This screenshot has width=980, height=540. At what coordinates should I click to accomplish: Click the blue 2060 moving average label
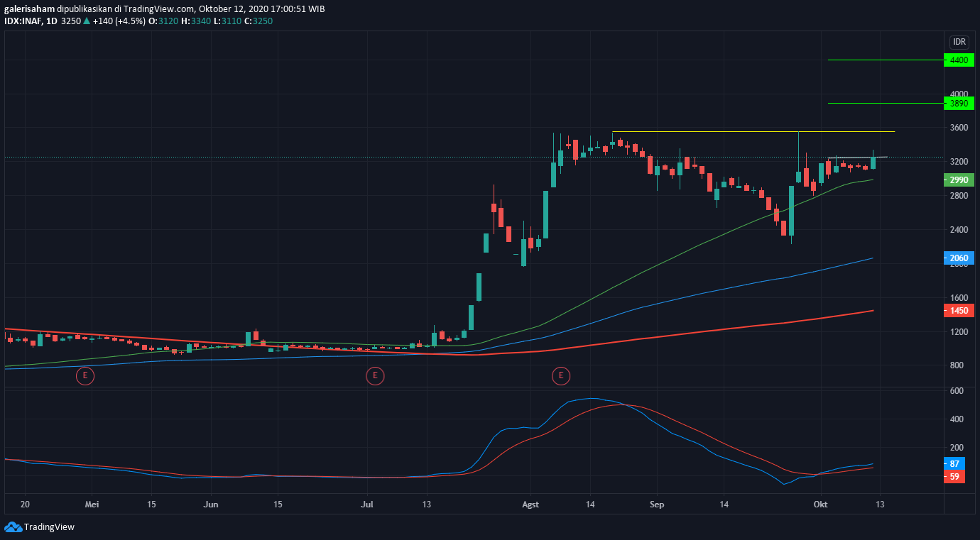click(x=959, y=258)
